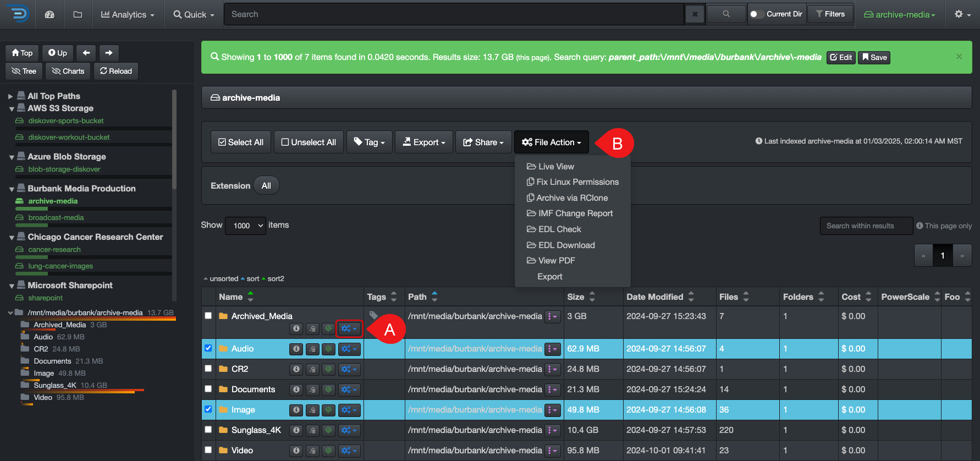Viewport: 980px width, 461px height.
Task: Click the file browser folder icon in navbar
Action: (x=78, y=14)
